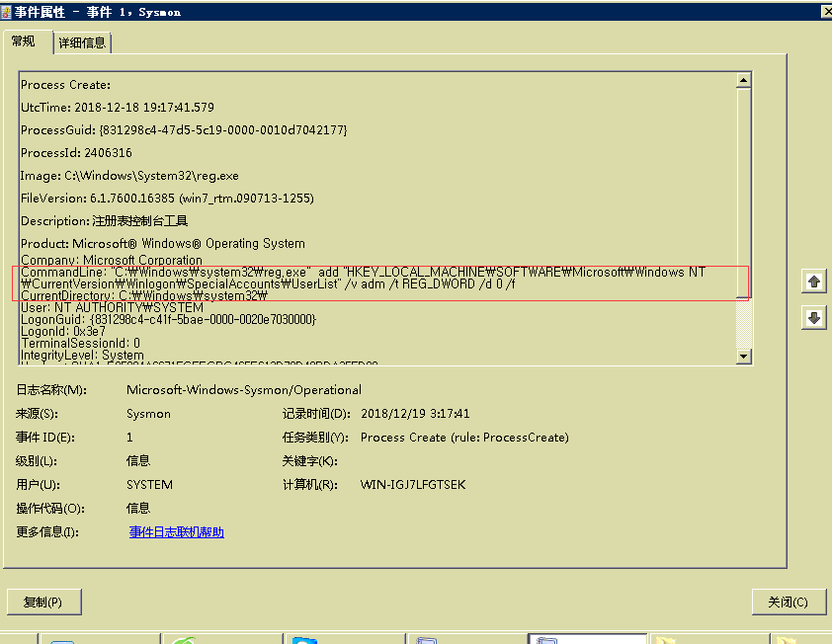Image resolution: width=832 pixels, height=644 pixels.
Task: Show the next event with the down arrow button
Action: point(814,318)
